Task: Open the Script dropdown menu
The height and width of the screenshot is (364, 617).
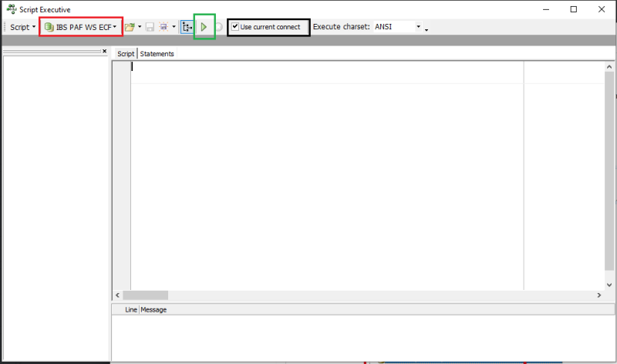Action: click(22, 27)
